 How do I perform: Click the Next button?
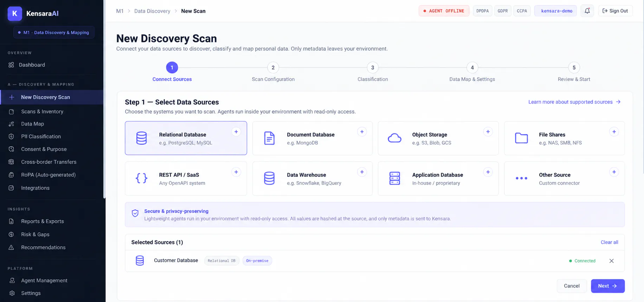(607, 286)
